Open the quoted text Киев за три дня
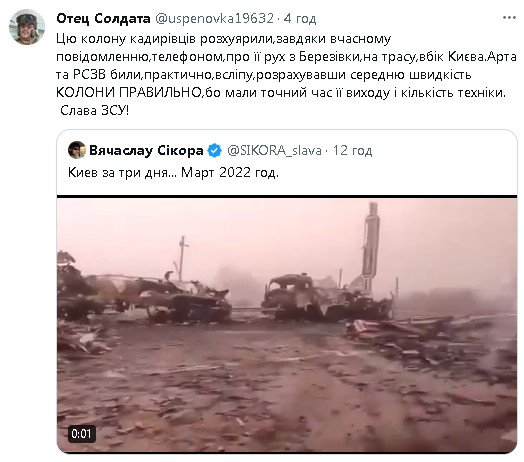Viewport: 524px width, 462px height. coord(123,172)
